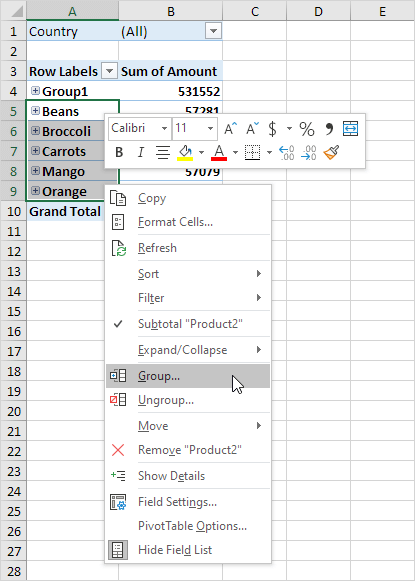Click Increase Font Size icon
This screenshot has height=581, width=415.
[x=230, y=129]
